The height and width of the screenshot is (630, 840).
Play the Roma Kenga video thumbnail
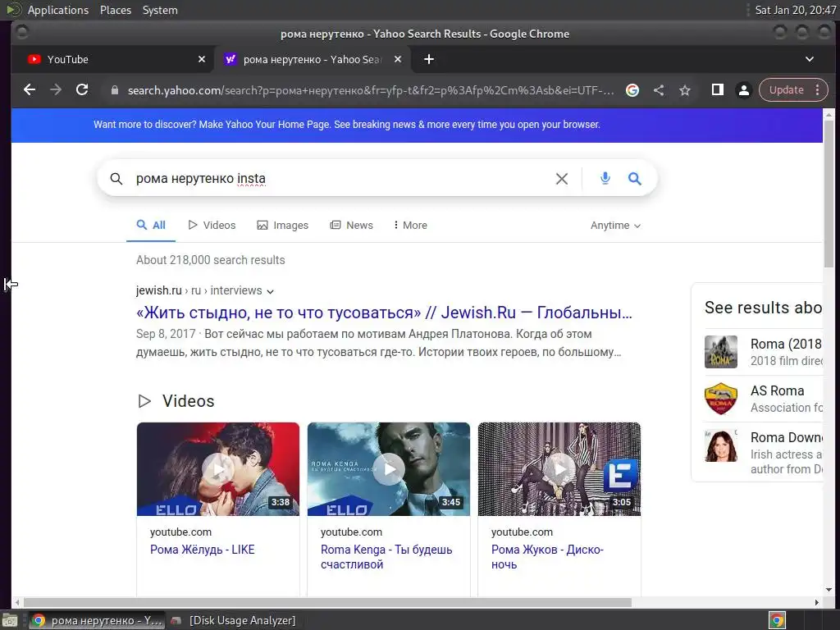(388, 469)
